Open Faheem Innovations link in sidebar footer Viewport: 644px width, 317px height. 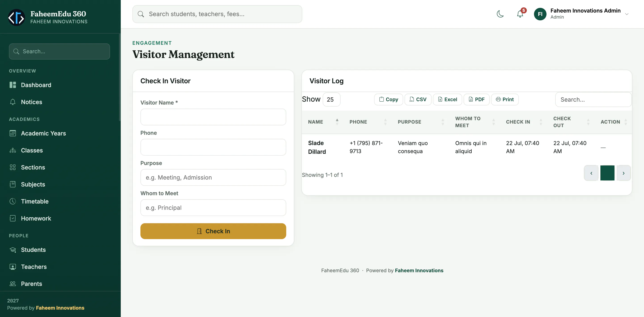click(x=60, y=308)
